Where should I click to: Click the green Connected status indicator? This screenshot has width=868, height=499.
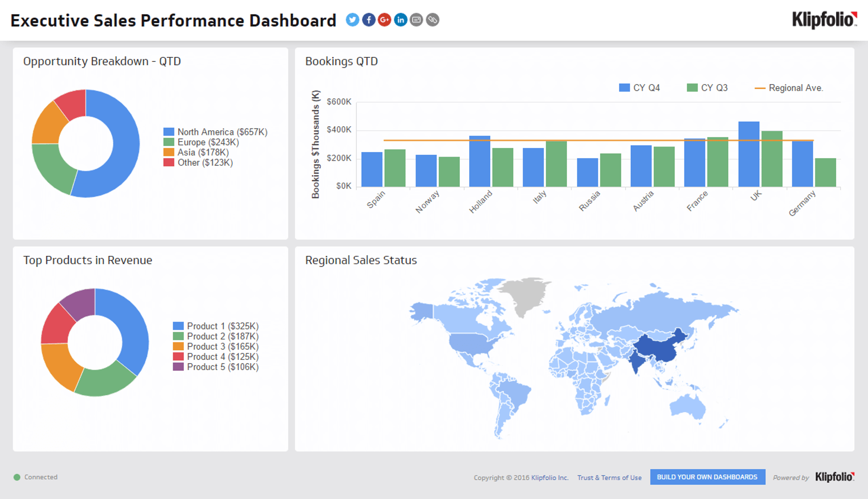[17, 477]
